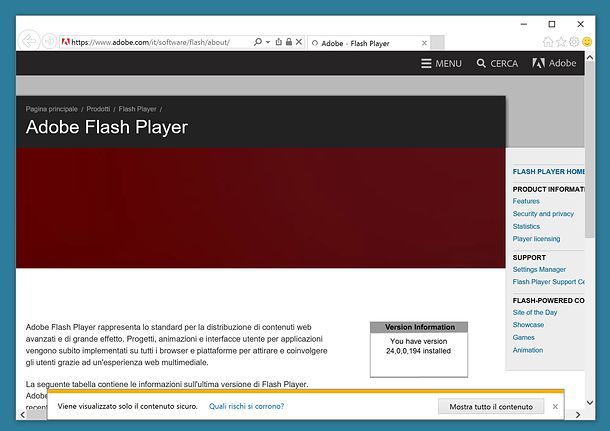
Task: Click the search magnifier in address bar
Action: [258, 42]
